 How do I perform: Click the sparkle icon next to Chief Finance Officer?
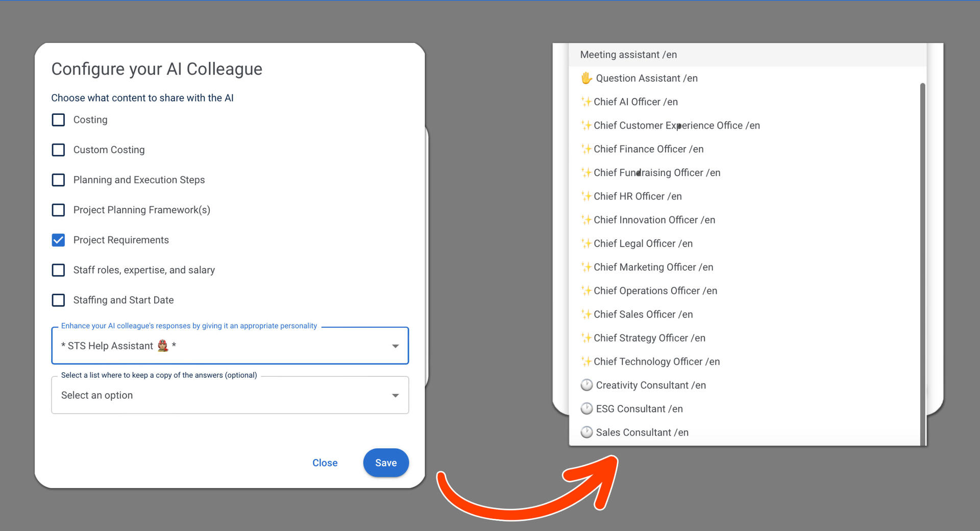(x=586, y=149)
